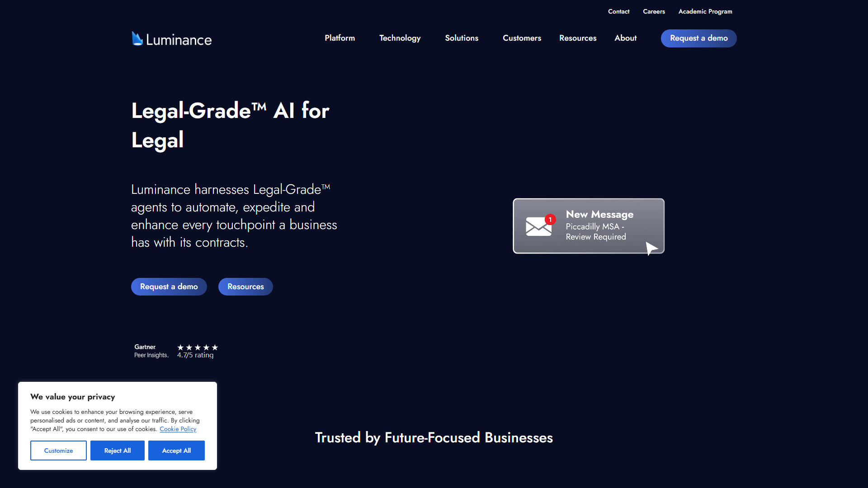Open the About menu
868x488 pixels.
point(626,38)
